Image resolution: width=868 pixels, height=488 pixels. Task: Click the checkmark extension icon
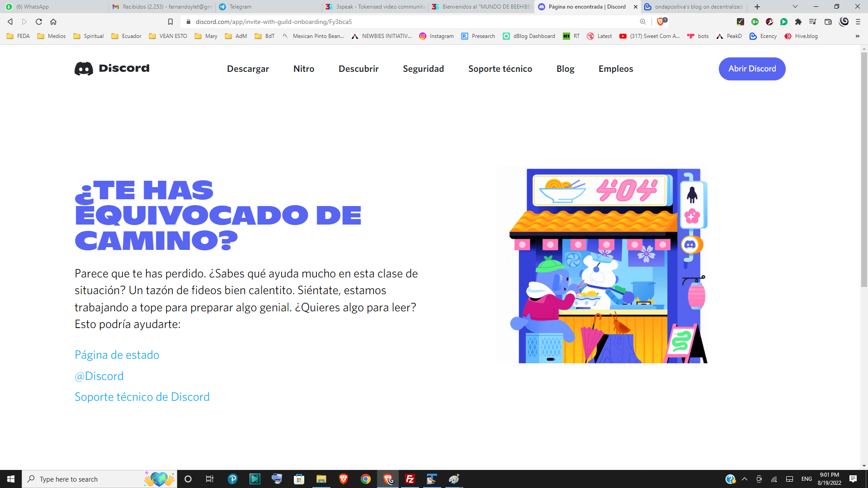740,22
